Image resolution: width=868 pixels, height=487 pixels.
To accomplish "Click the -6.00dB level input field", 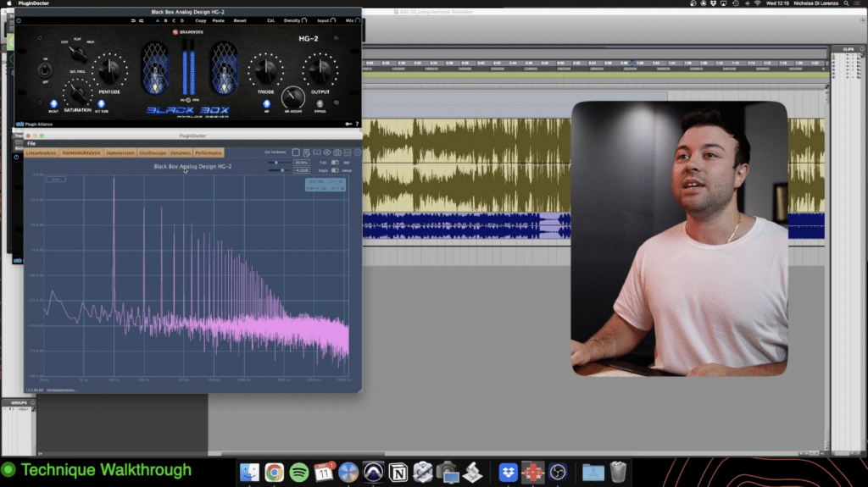I will 302,170.
